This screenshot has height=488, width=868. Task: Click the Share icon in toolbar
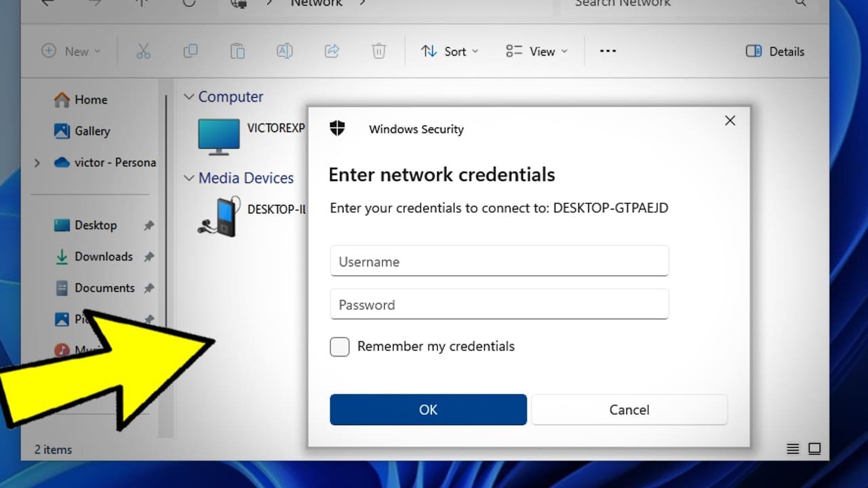click(332, 52)
